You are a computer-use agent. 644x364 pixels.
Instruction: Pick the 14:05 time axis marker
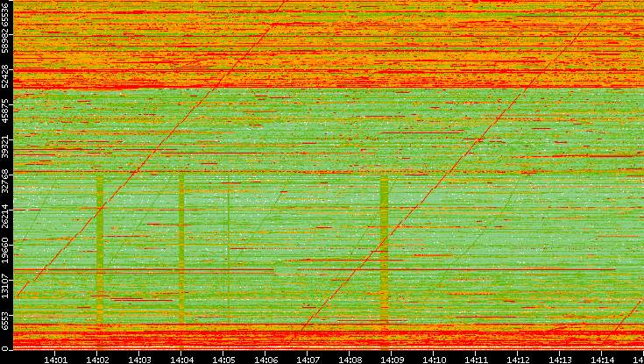224,359
